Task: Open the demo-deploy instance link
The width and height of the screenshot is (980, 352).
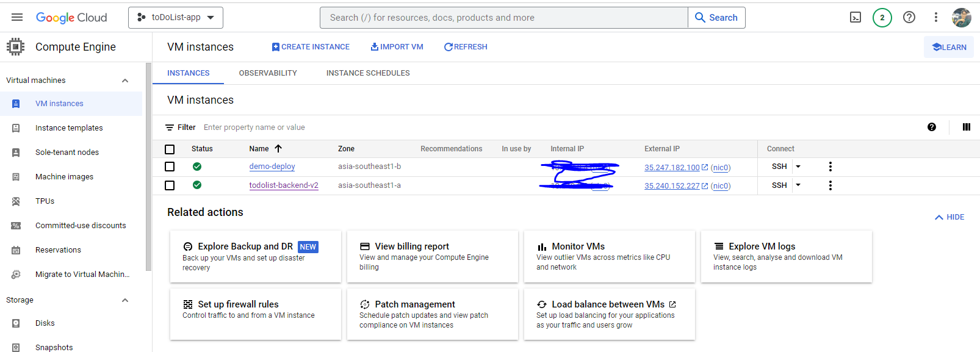Action: point(272,167)
